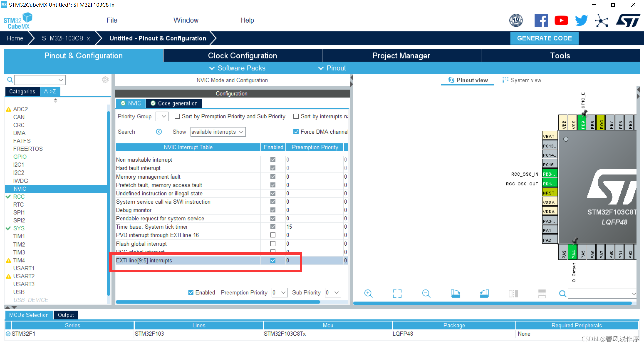Click the PD0 RCC_OSC_IN pin
644x345 pixels.
[550, 174]
